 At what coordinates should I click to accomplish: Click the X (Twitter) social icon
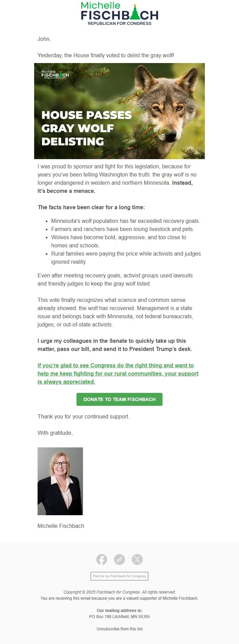[137, 559]
